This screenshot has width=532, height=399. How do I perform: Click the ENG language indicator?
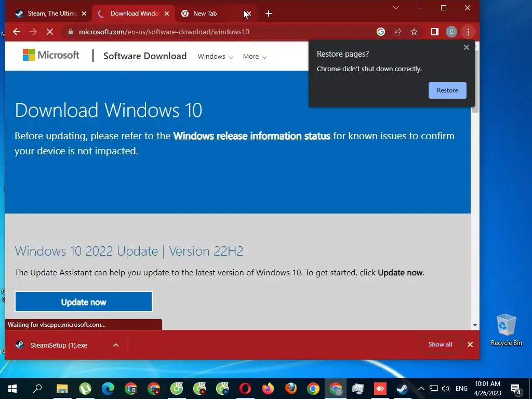(x=461, y=389)
